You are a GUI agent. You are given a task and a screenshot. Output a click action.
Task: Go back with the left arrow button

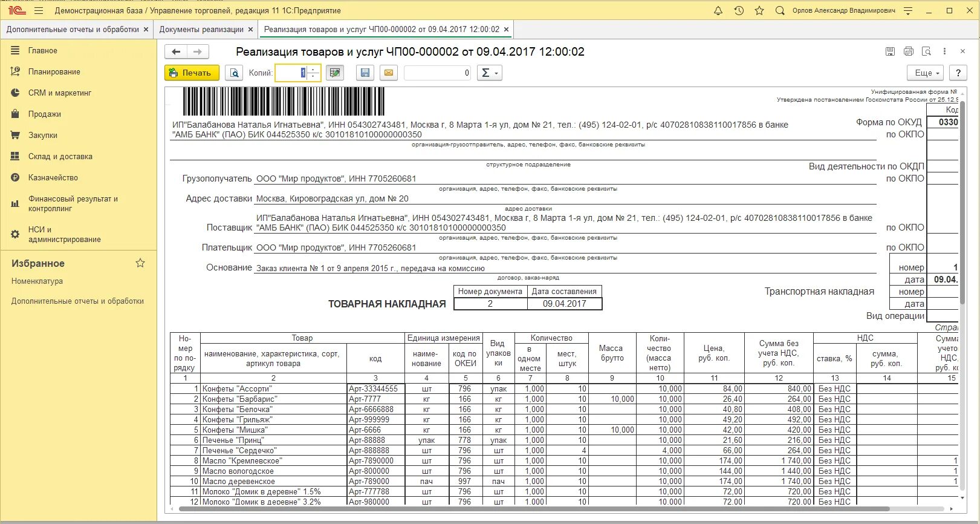(176, 51)
